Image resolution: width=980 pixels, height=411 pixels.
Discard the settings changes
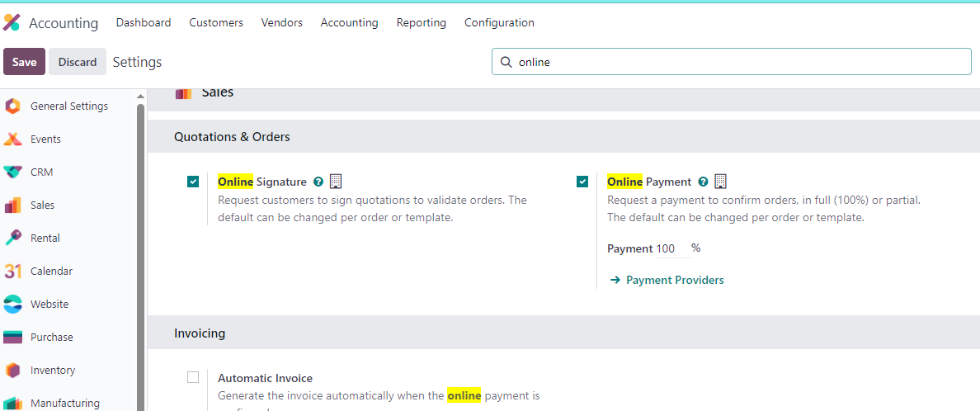click(78, 62)
